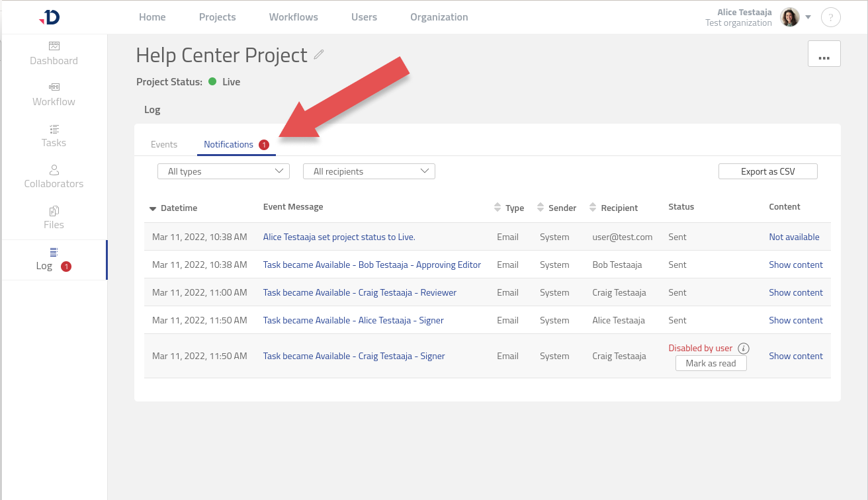Click the pencil icon to edit project name
The image size is (868, 500).
click(x=319, y=55)
